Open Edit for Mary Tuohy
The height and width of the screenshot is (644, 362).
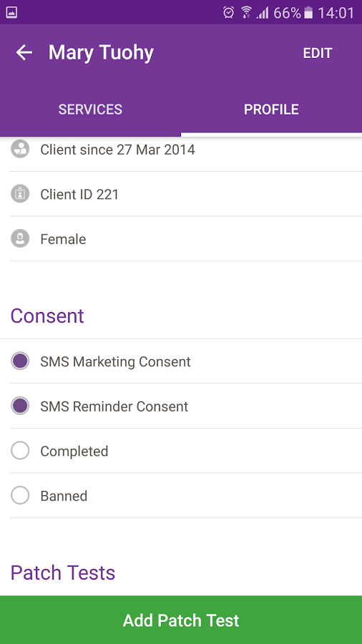317,53
